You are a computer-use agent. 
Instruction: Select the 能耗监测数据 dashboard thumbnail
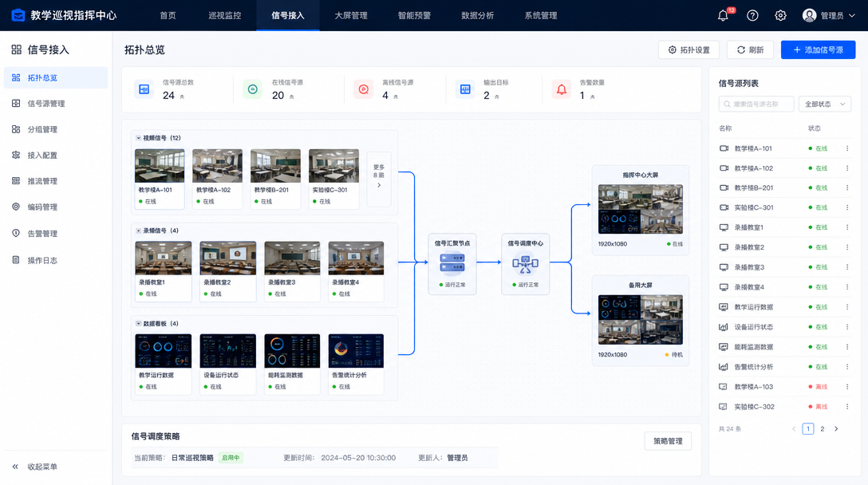coord(292,351)
